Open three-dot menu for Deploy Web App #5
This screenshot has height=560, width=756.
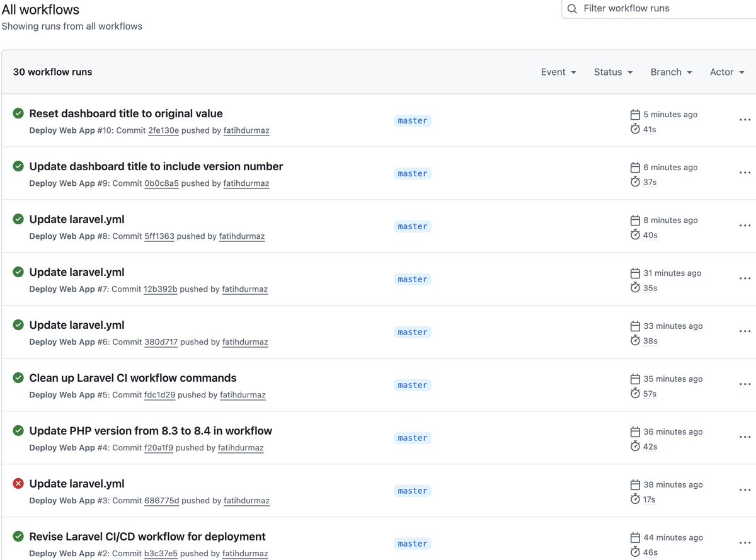(745, 384)
